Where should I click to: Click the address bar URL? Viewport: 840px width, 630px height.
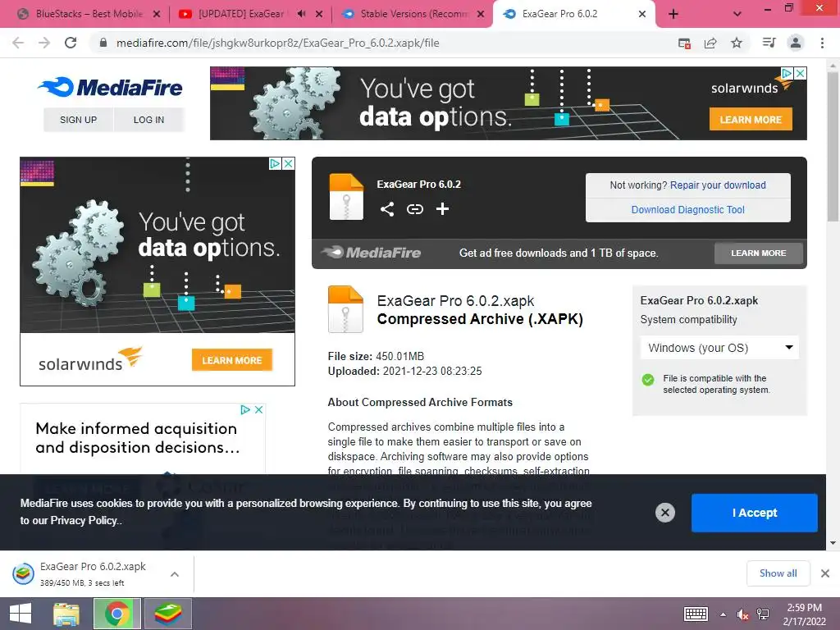click(277, 43)
